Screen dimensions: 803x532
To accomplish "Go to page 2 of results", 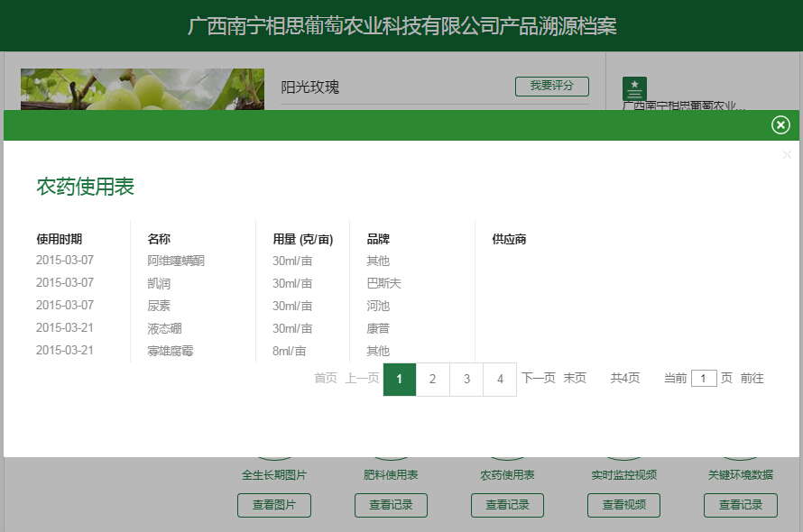I will pyautogui.click(x=433, y=380).
